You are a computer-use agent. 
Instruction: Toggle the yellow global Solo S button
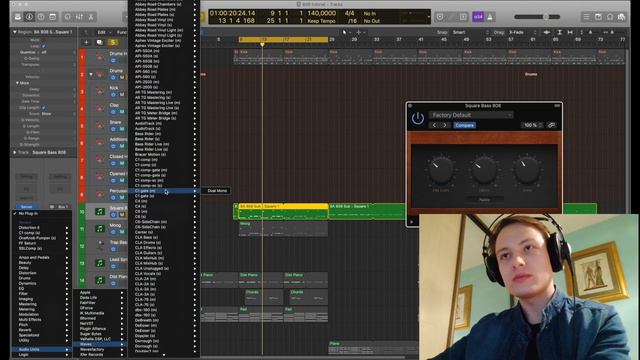113,42
